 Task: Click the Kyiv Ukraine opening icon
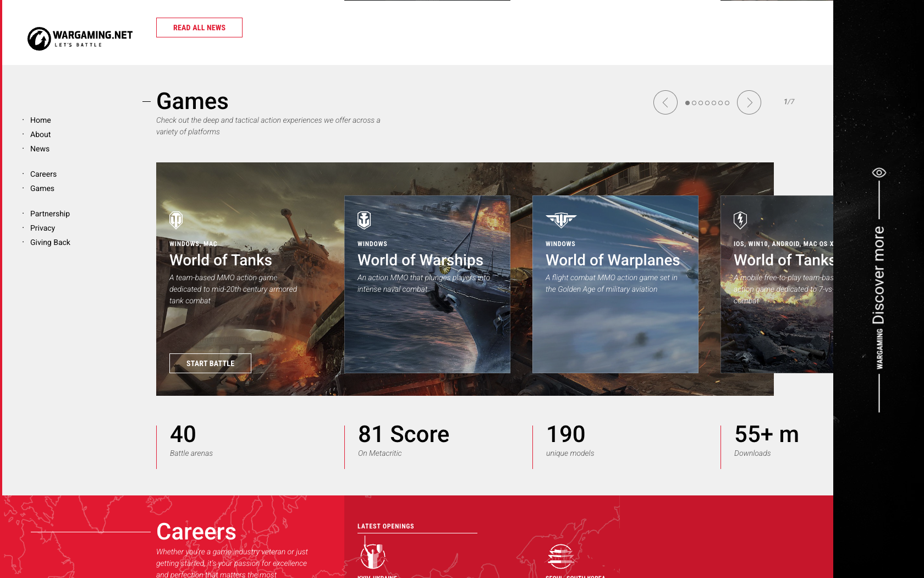[x=373, y=556]
